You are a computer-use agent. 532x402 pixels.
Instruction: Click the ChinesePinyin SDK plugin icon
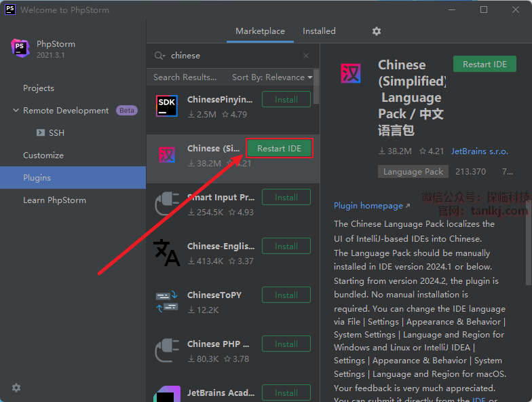click(167, 106)
